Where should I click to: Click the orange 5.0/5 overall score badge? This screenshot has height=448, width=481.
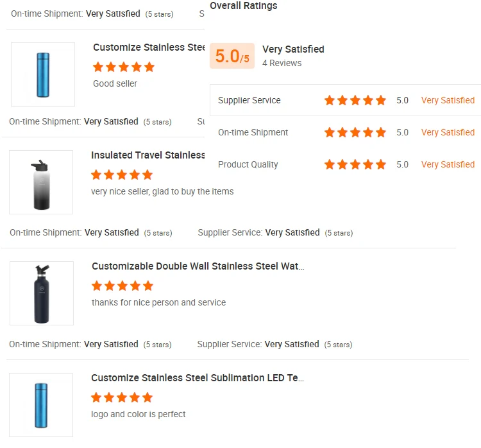tap(232, 56)
